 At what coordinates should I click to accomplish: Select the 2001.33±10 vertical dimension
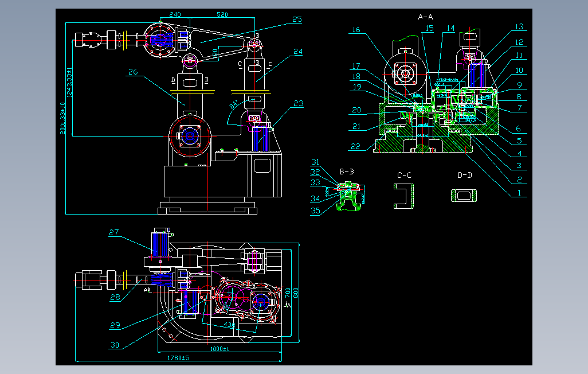63,118
